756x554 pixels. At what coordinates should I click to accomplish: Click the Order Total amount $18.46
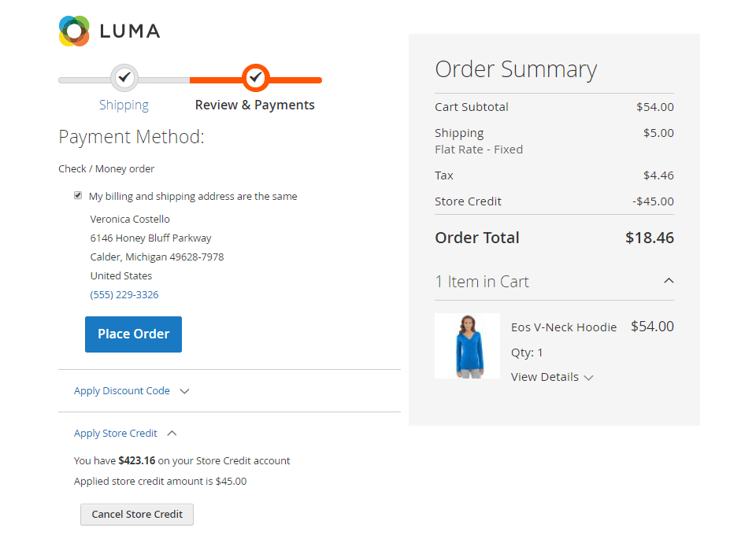pos(649,238)
